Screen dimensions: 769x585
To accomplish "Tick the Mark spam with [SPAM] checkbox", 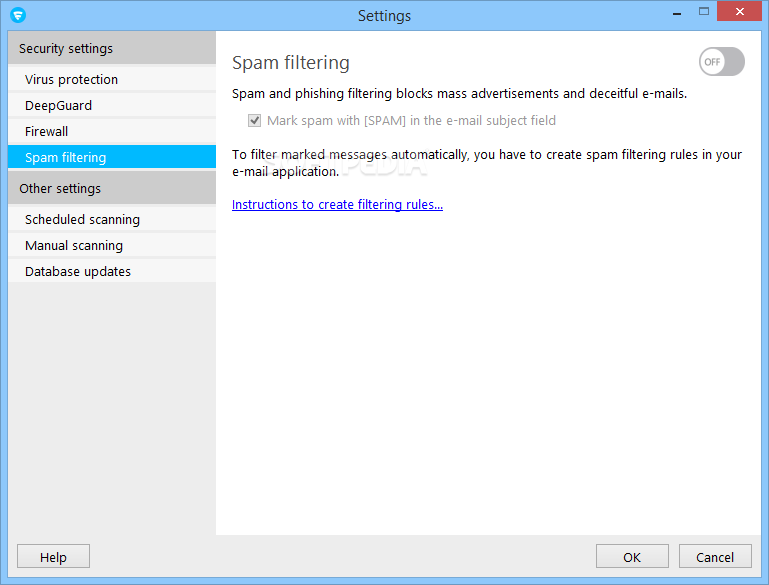I will [x=255, y=121].
